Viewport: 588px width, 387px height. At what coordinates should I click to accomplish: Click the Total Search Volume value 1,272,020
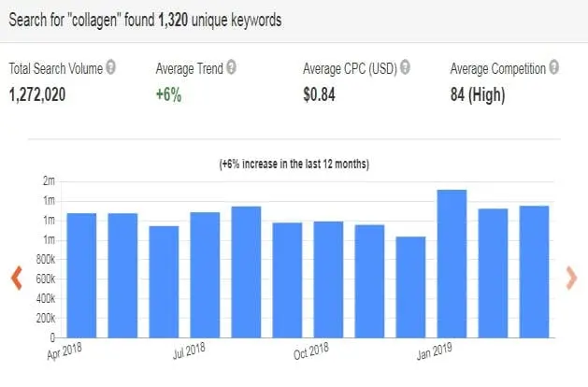coord(37,94)
